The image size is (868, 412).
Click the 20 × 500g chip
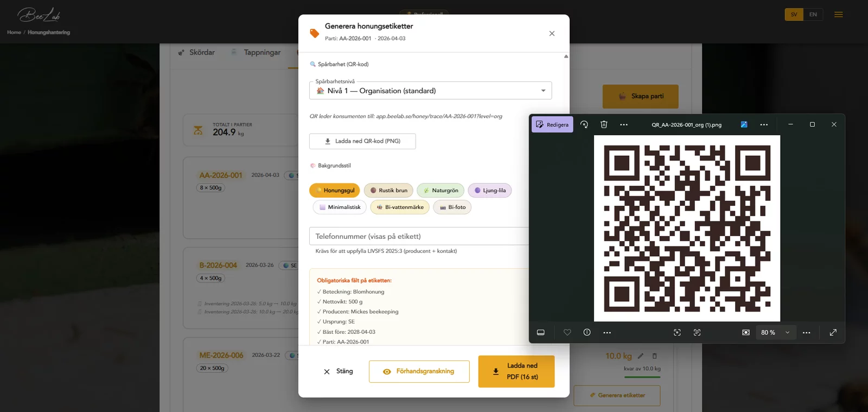(x=212, y=368)
